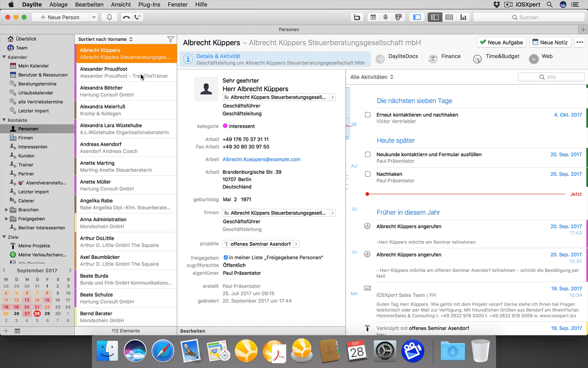Switch to the list-only view
This screenshot has height=368, width=588.
point(449,17)
